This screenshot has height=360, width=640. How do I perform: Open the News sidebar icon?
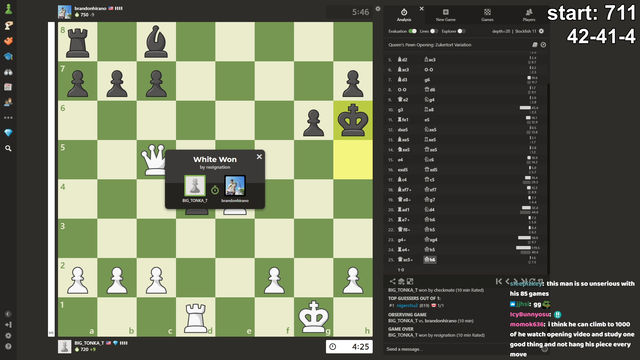pos(8,87)
